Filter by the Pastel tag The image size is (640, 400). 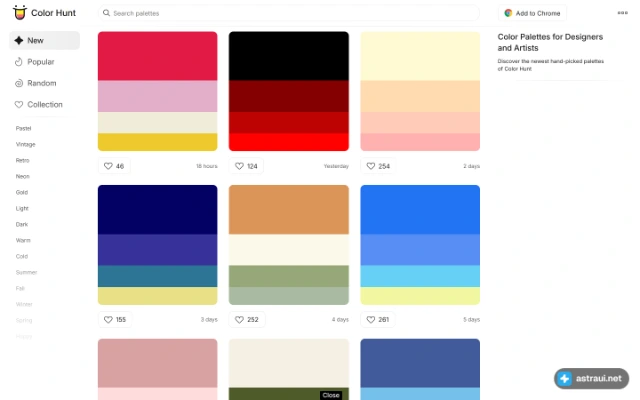(23, 128)
